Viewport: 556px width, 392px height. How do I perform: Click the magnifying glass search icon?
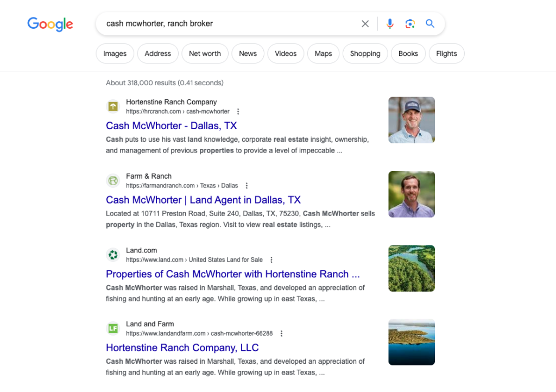pyautogui.click(x=430, y=23)
